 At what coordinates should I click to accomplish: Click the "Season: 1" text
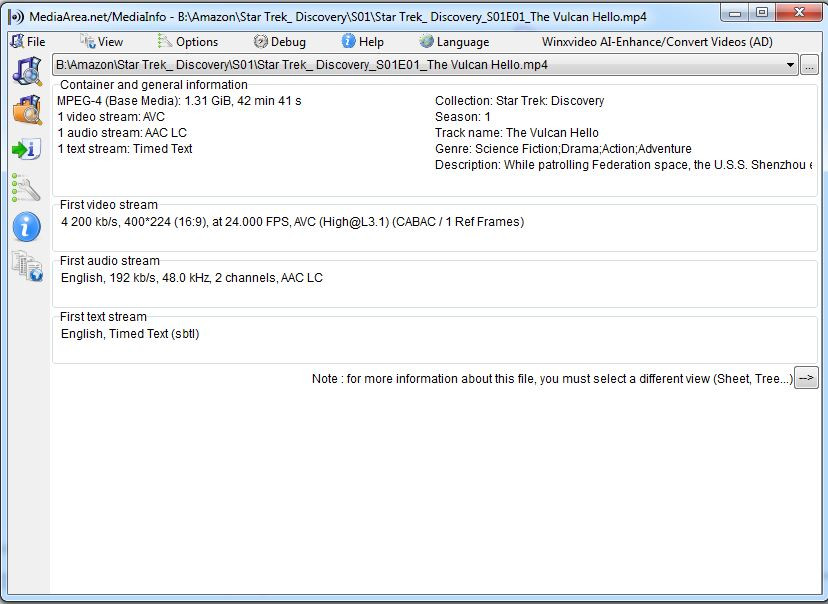463,117
